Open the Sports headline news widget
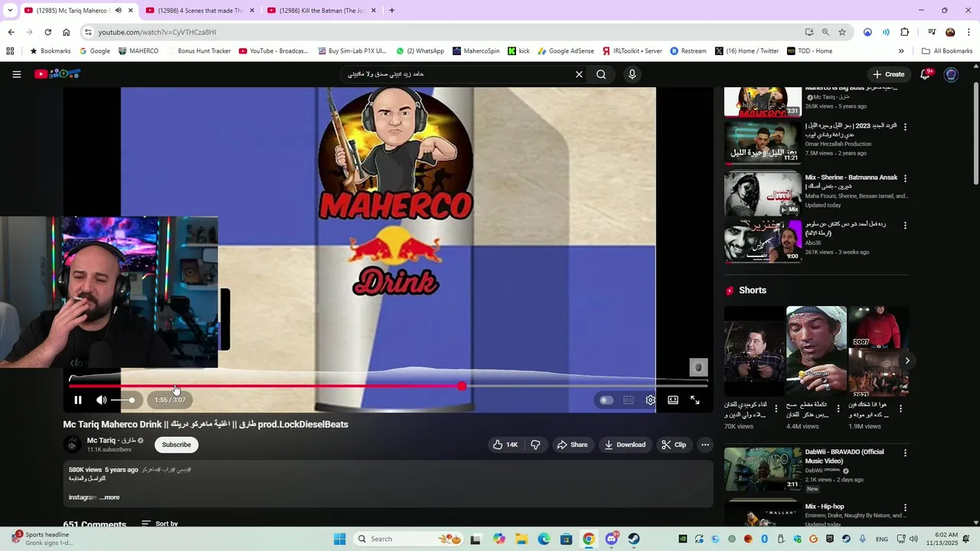This screenshot has width=980, height=551. point(42,539)
